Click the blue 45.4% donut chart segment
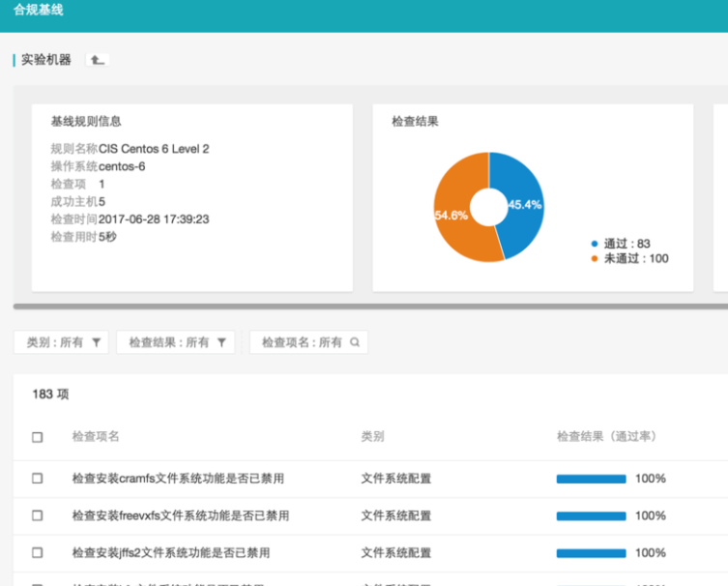 525,204
